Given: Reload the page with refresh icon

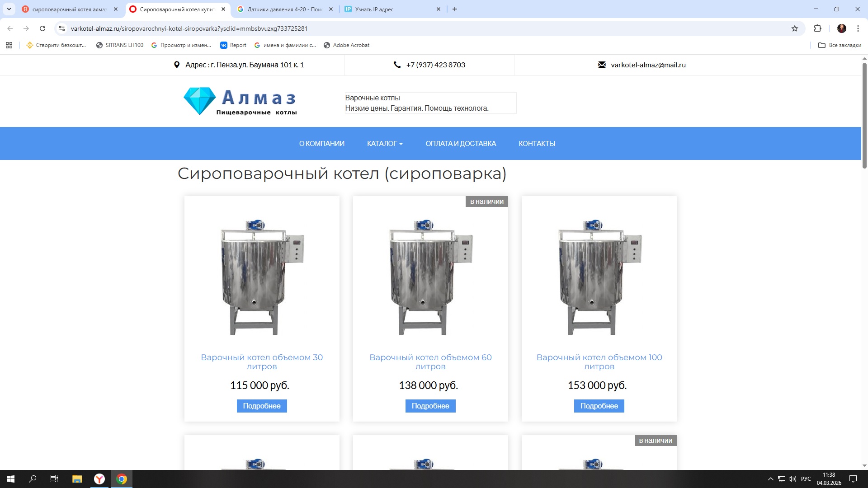Looking at the screenshot, I should tap(42, 28).
